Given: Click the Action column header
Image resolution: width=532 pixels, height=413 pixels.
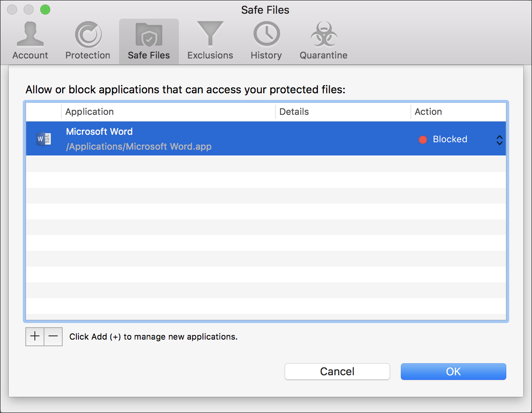Looking at the screenshot, I should pos(459,112).
